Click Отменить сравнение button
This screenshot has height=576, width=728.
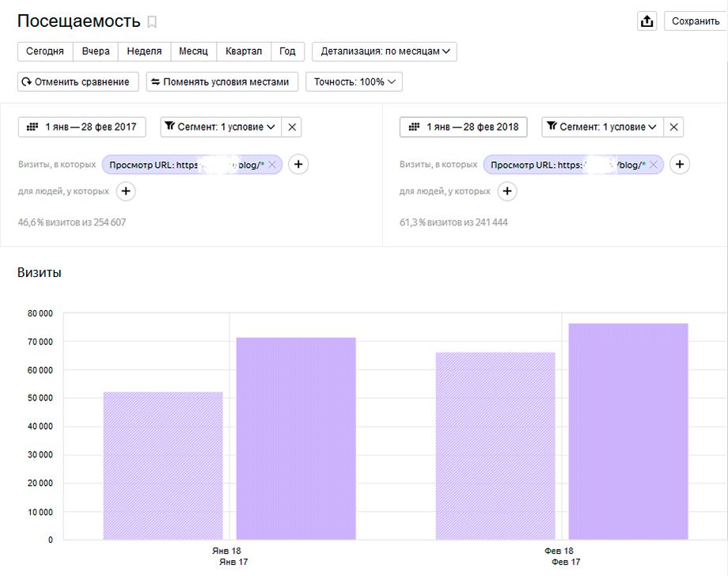tap(78, 81)
